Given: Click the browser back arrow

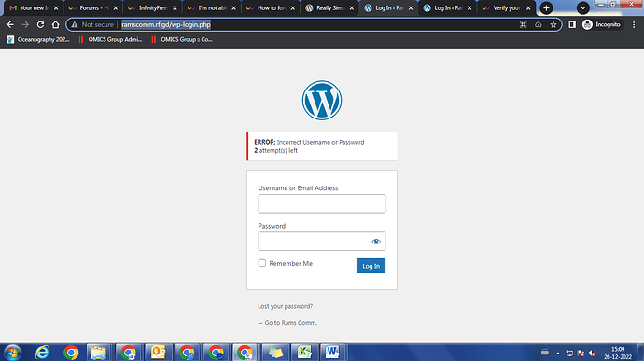Looking at the screenshot, I should coord(10,24).
